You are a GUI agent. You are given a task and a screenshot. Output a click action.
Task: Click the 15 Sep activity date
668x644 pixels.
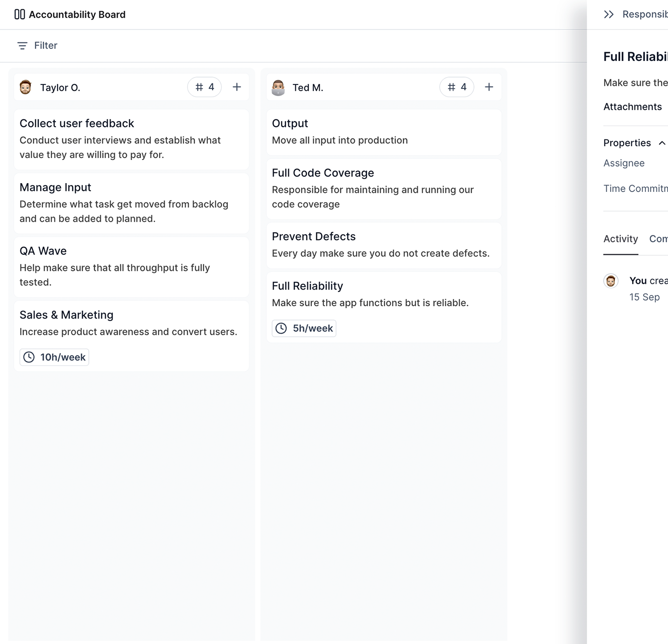pyautogui.click(x=644, y=297)
